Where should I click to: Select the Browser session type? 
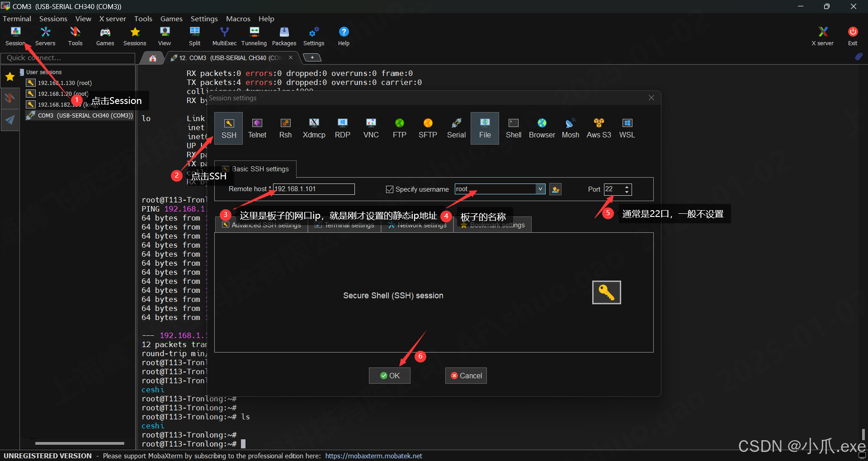pyautogui.click(x=542, y=128)
